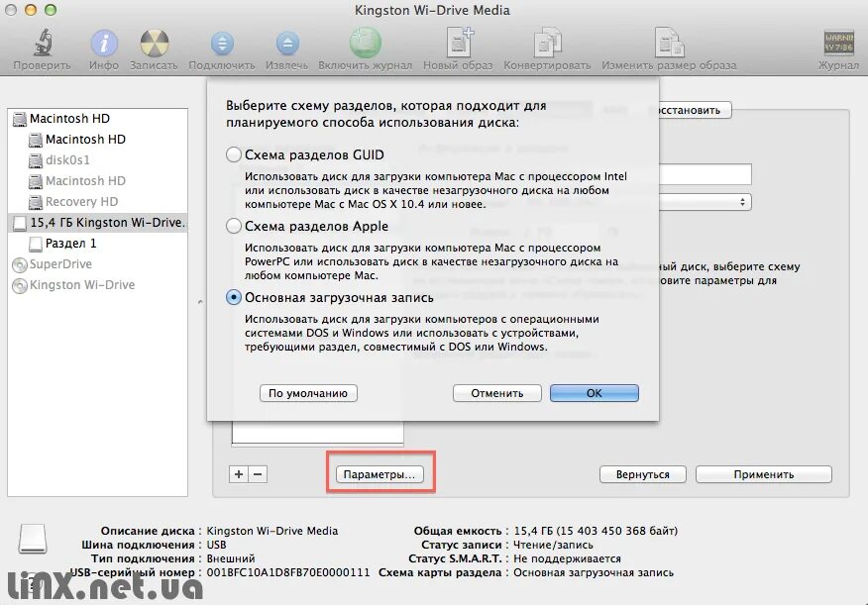Click the partition name input field

[705, 174]
